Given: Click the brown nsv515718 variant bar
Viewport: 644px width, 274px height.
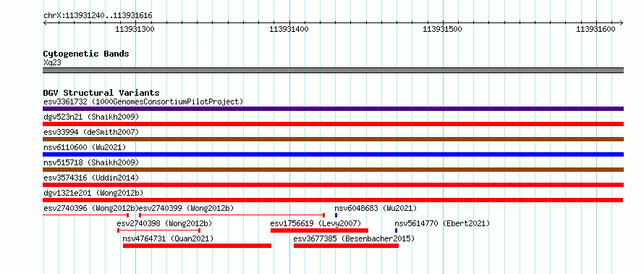Looking at the screenshot, I should [333, 170].
